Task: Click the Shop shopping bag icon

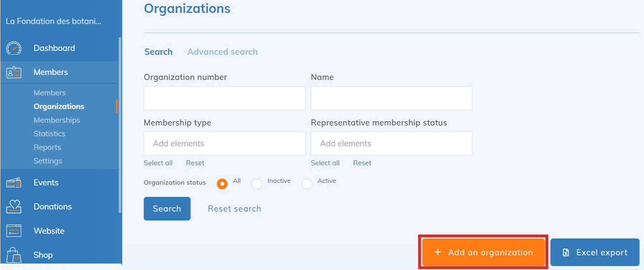Action: (x=14, y=255)
